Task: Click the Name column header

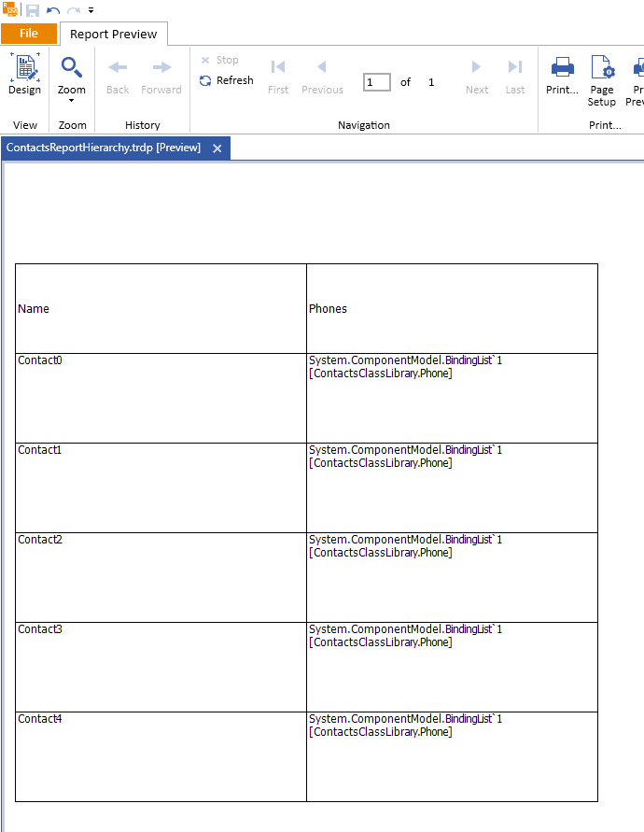Action: coord(161,309)
